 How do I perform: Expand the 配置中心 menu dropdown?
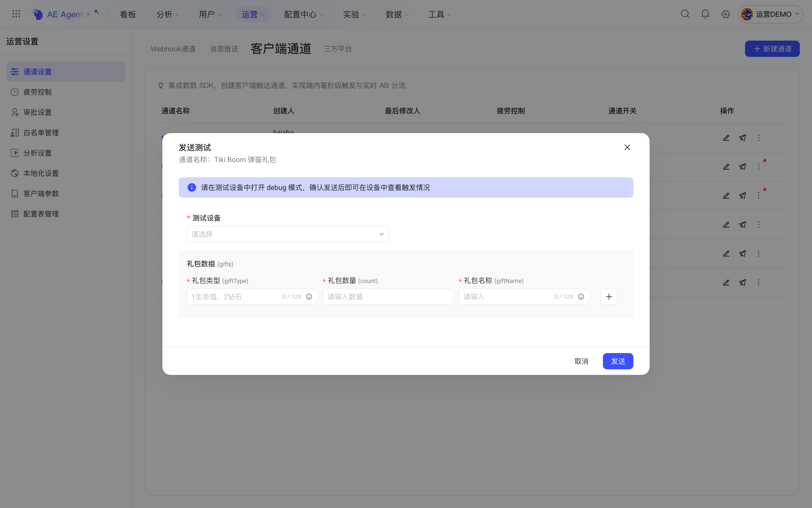[303, 14]
